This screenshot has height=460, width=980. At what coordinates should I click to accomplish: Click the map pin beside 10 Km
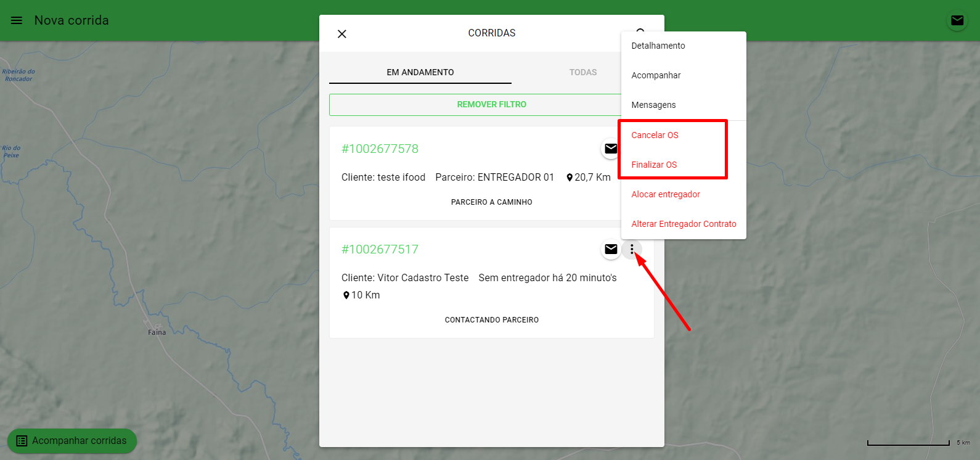point(346,295)
